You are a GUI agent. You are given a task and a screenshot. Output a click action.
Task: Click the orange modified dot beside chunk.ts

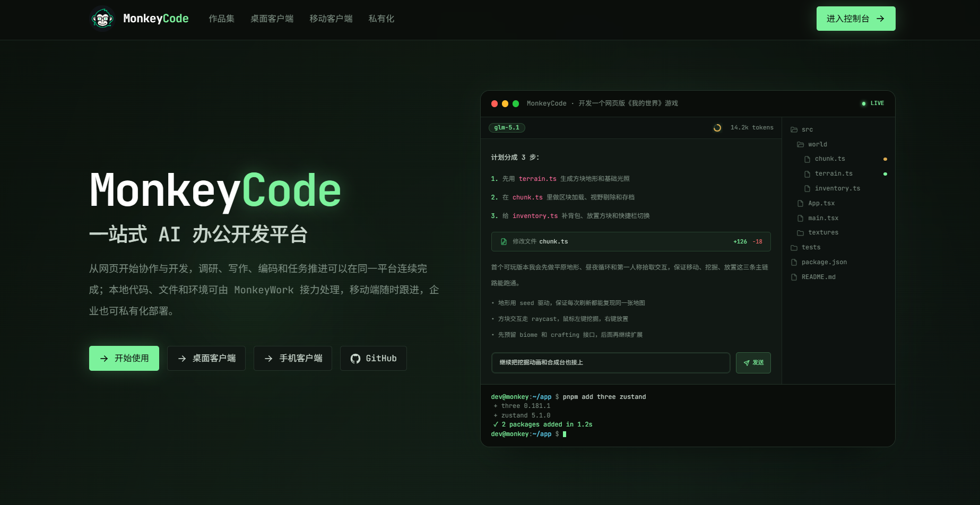[x=885, y=159]
